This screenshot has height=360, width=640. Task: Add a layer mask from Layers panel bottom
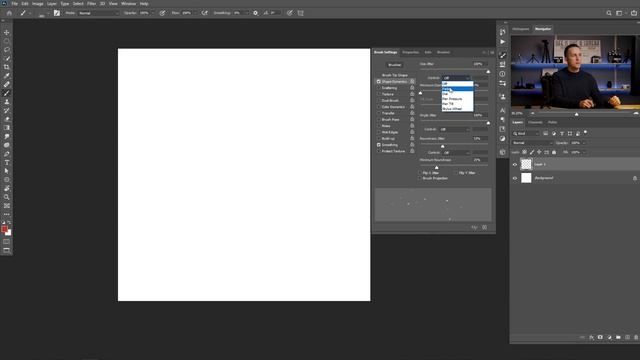point(600,338)
